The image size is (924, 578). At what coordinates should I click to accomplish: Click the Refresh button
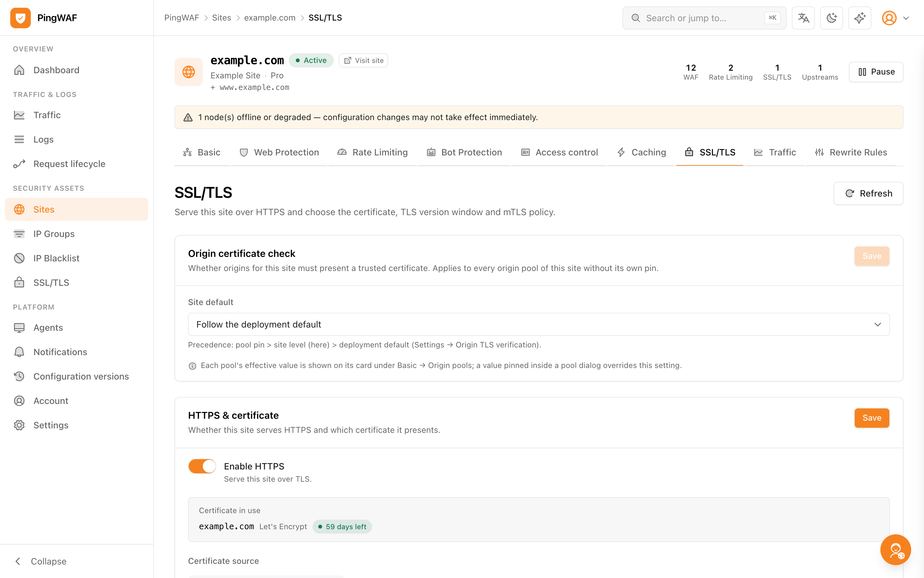tap(868, 193)
